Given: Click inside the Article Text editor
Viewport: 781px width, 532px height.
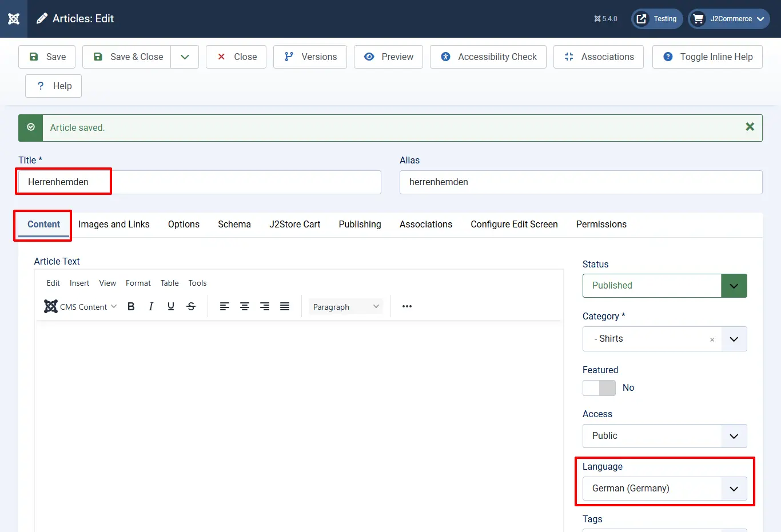Looking at the screenshot, I should tap(299, 426).
